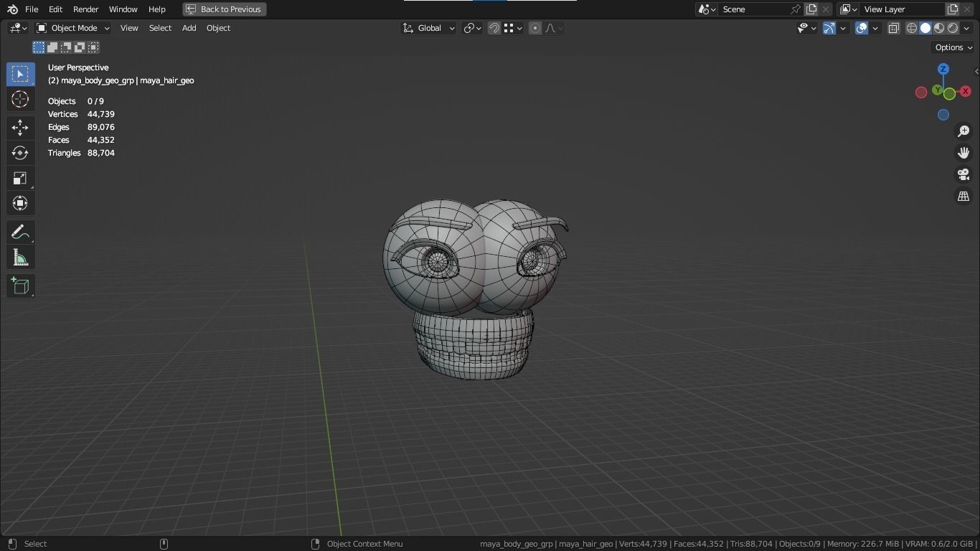Click the positive X axis gizmo ball
This screenshot has width=980, height=551.
[966, 91]
